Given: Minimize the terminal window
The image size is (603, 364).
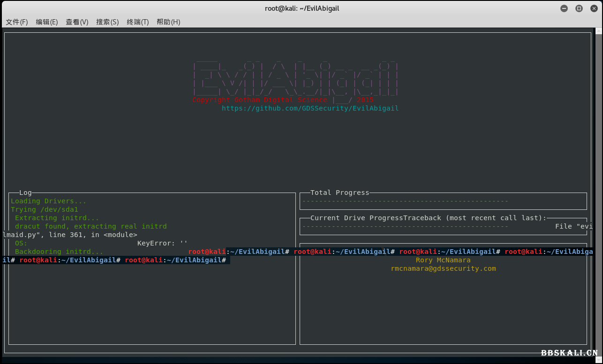Looking at the screenshot, I should (x=564, y=8).
